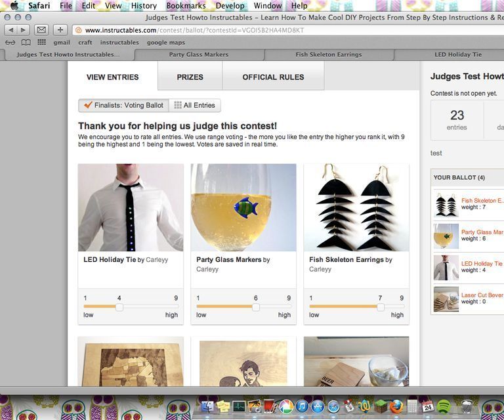Open Firefox from the dock
The image size is (504, 420).
[x=396, y=407]
